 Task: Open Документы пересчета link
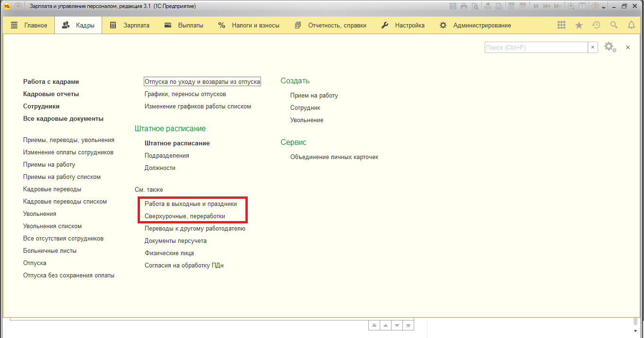[175, 240]
